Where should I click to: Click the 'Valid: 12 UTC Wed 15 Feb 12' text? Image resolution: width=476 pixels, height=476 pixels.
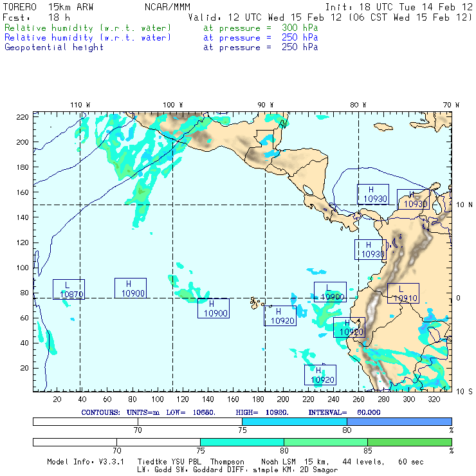[x=265, y=17]
